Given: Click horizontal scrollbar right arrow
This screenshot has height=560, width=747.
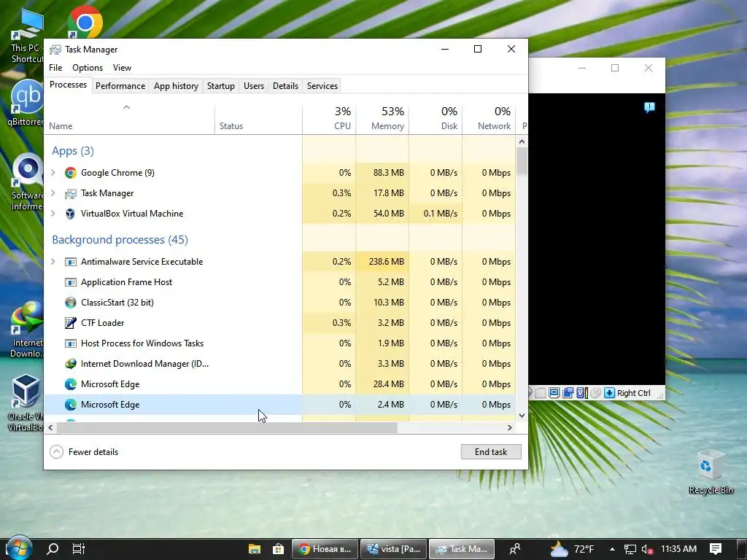Looking at the screenshot, I should [509, 427].
